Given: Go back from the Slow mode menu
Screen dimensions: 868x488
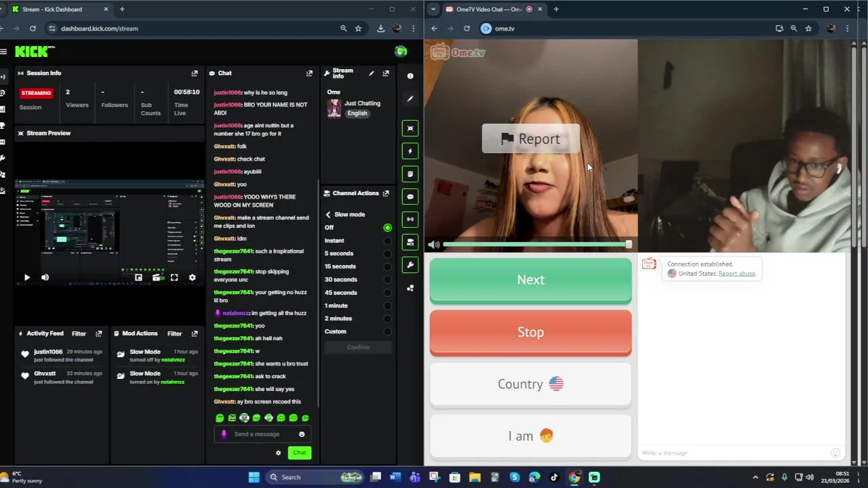Looking at the screenshot, I should point(328,215).
